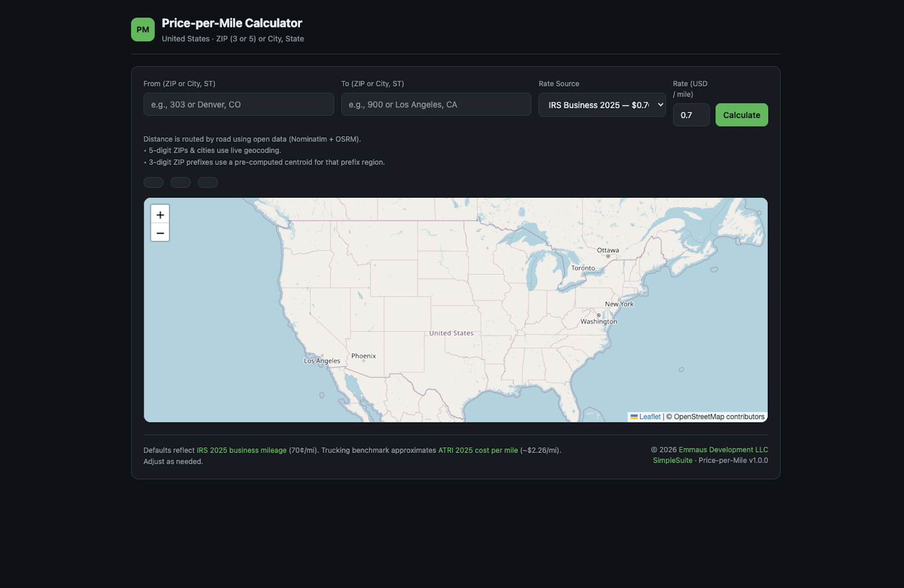This screenshot has height=588, width=904.
Task: Click the green PM logo icon
Action: point(143,29)
